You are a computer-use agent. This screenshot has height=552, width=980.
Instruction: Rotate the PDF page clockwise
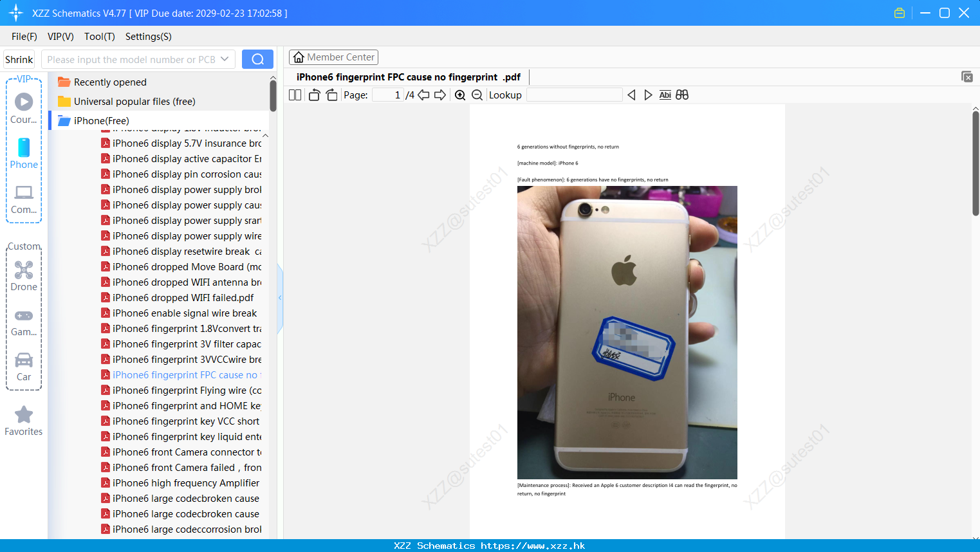click(x=331, y=95)
